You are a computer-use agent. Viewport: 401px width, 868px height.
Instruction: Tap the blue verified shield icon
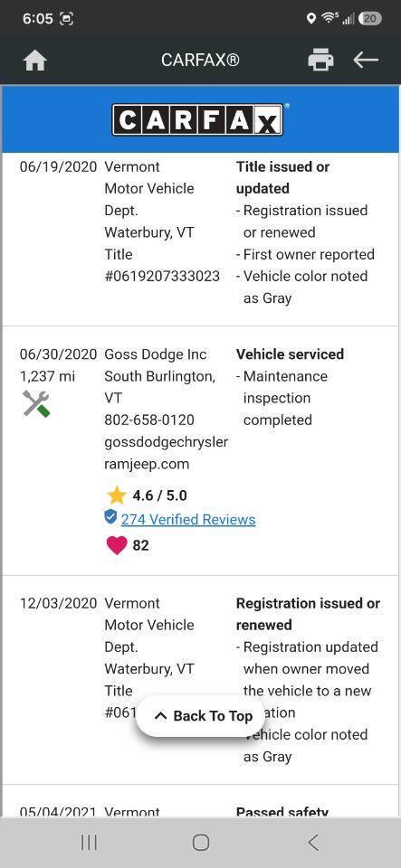point(110,517)
